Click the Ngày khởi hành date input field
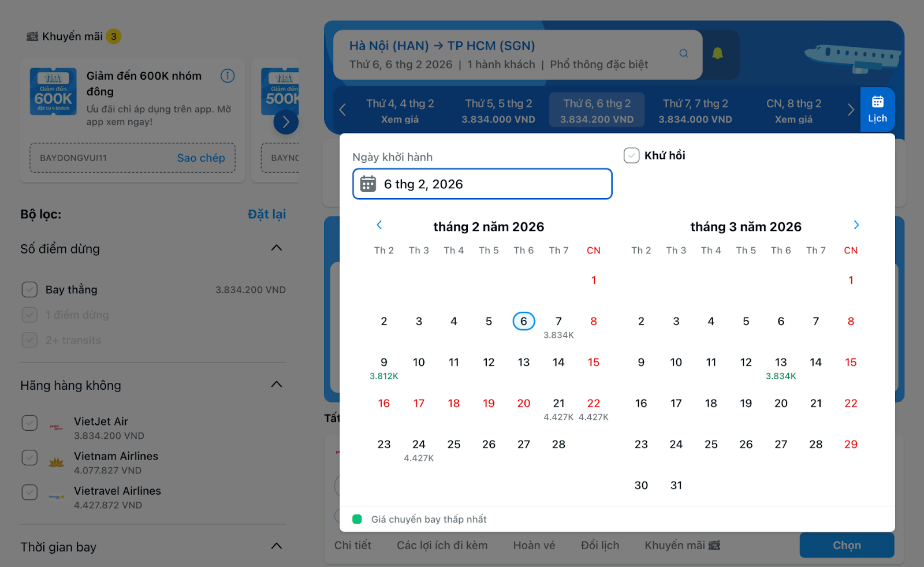 click(x=482, y=184)
